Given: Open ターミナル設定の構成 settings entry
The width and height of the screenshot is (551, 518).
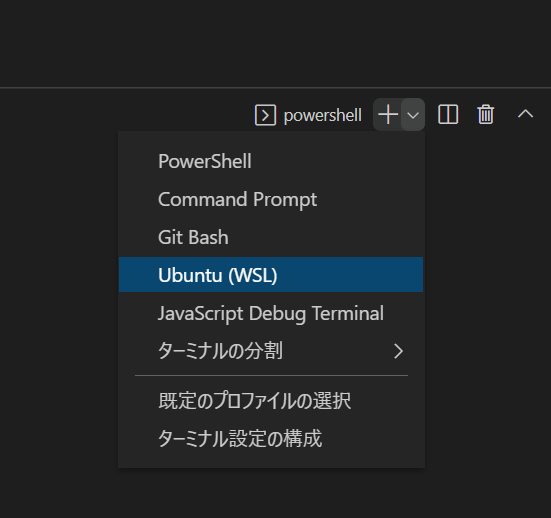Looking at the screenshot, I should (x=271, y=439).
